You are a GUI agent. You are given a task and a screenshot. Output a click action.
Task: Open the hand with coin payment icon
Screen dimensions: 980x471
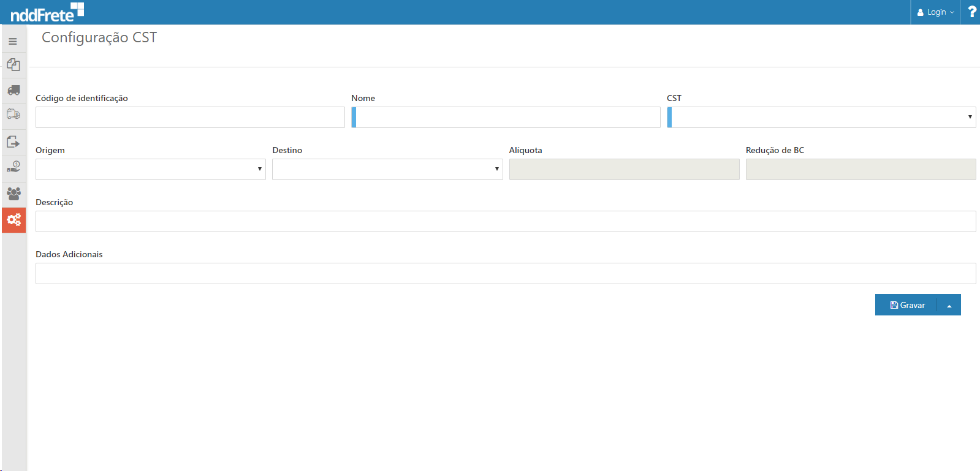[13, 167]
